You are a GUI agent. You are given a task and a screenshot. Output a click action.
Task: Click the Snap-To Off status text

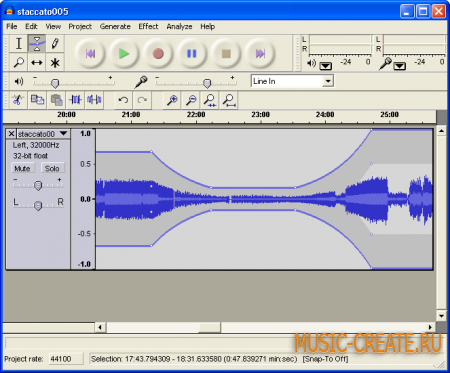(325, 359)
